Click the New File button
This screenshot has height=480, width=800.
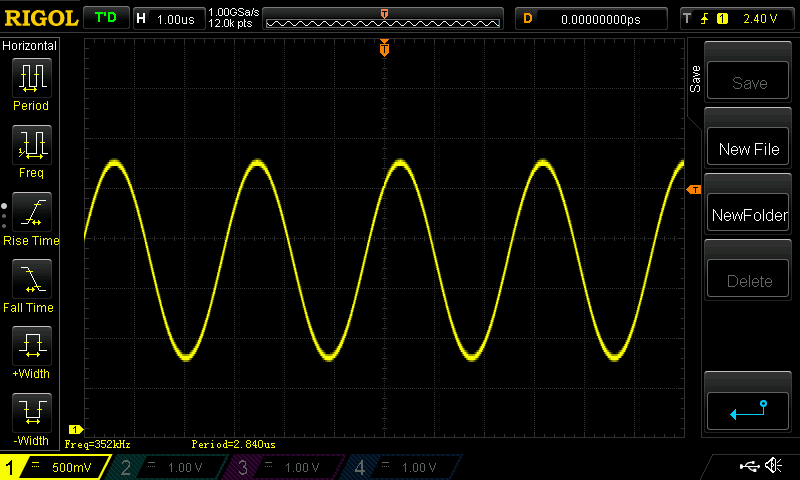[748, 147]
